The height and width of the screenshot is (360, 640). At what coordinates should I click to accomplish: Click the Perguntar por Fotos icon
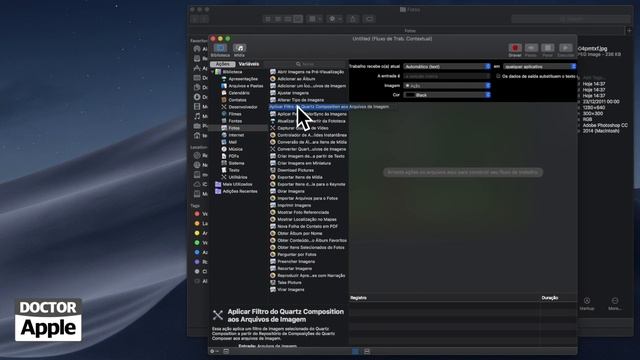coord(273,254)
